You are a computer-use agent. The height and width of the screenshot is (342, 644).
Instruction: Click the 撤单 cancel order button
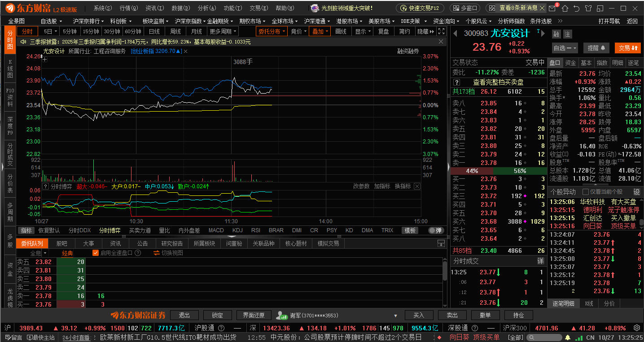point(485,315)
